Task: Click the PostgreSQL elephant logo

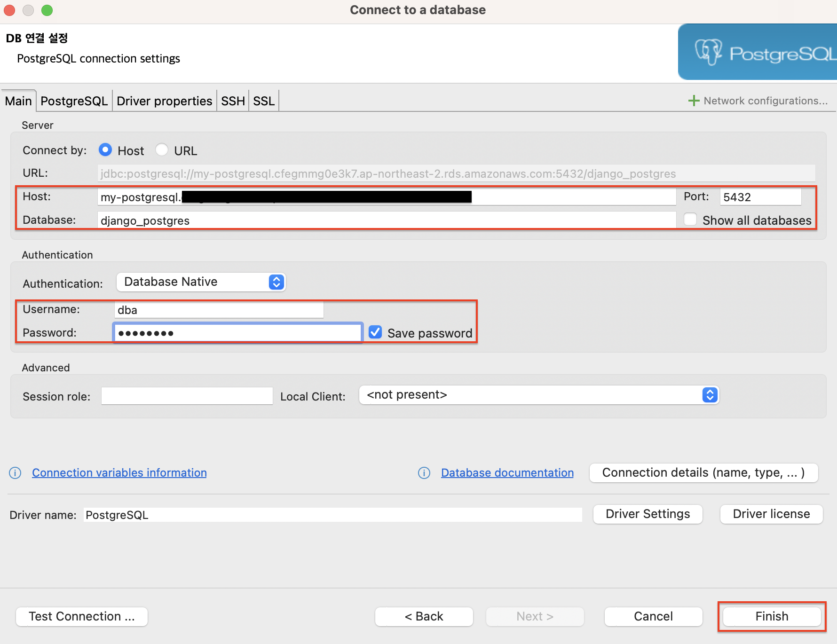Action: (709, 52)
